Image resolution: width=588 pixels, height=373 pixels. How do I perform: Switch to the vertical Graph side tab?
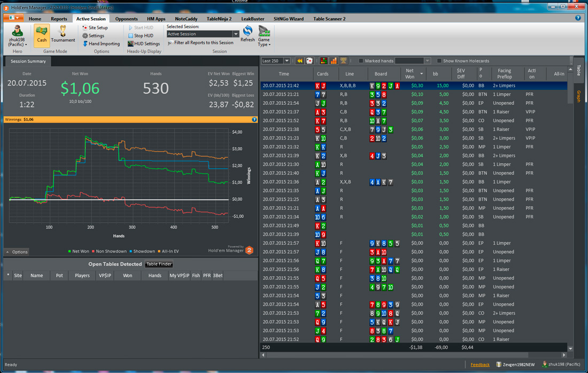point(578,96)
